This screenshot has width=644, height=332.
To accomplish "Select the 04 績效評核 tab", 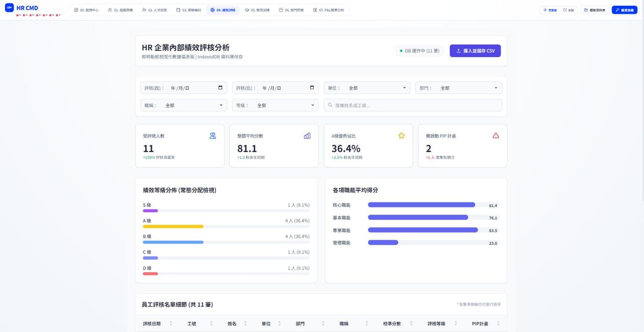I will [x=223, y=10].
